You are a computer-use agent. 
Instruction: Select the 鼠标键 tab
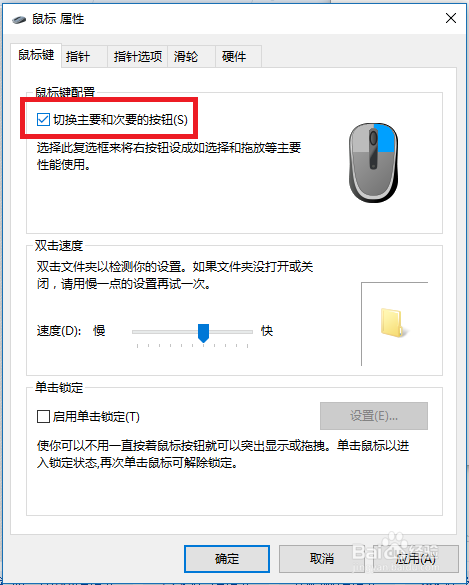pyautogui.click(x=36, y=55)
